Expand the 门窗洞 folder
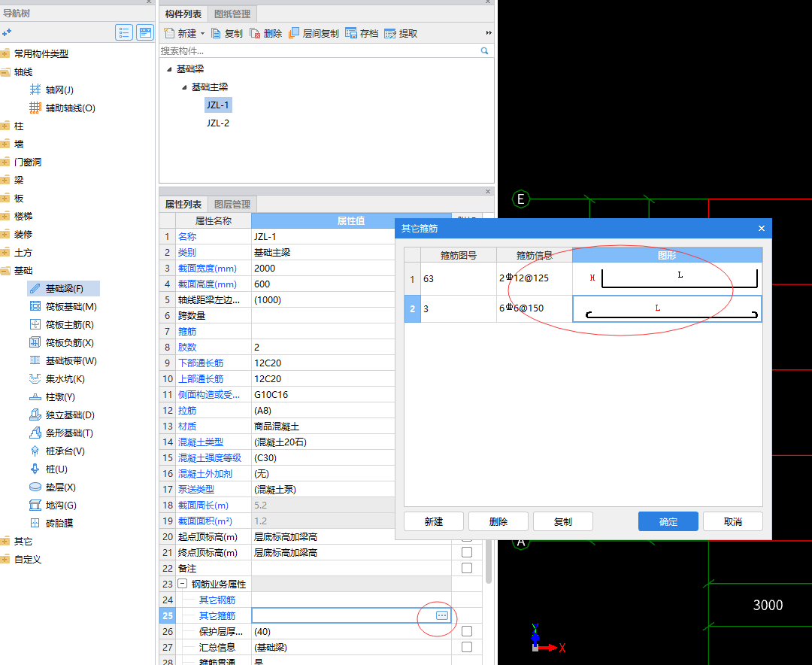The image size is (812, 665). point(5,162)
